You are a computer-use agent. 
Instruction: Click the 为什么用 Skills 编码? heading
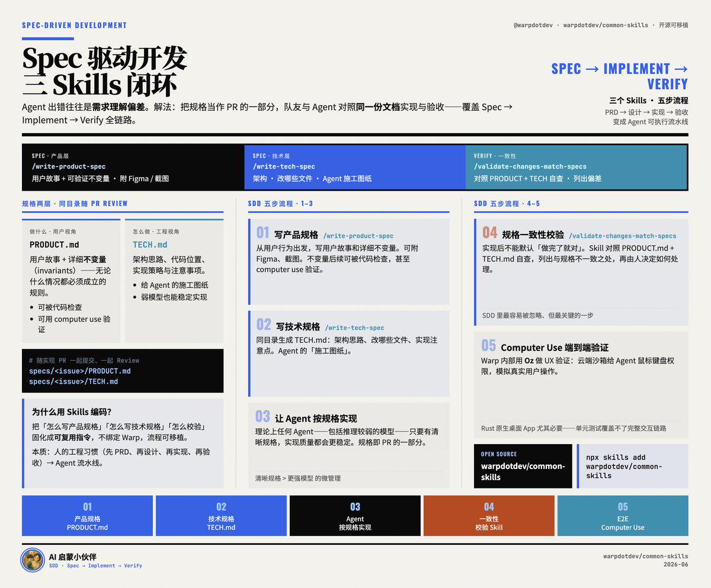click(72, 412)
